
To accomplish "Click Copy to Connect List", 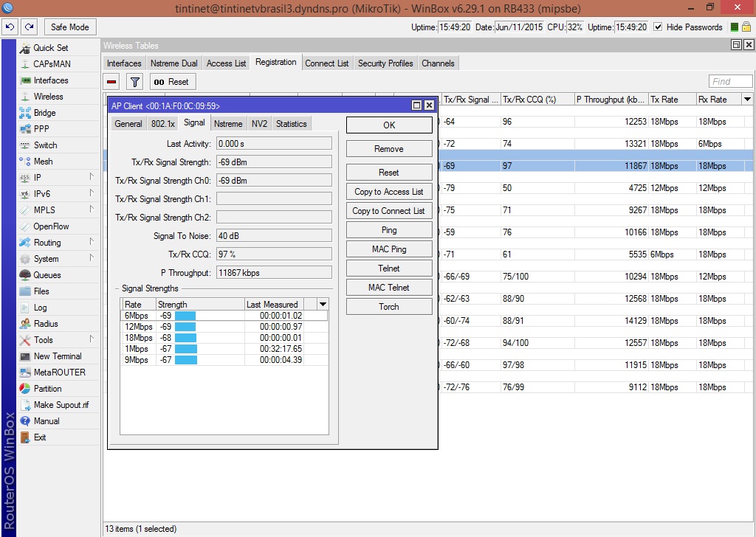I will (389, 211).
